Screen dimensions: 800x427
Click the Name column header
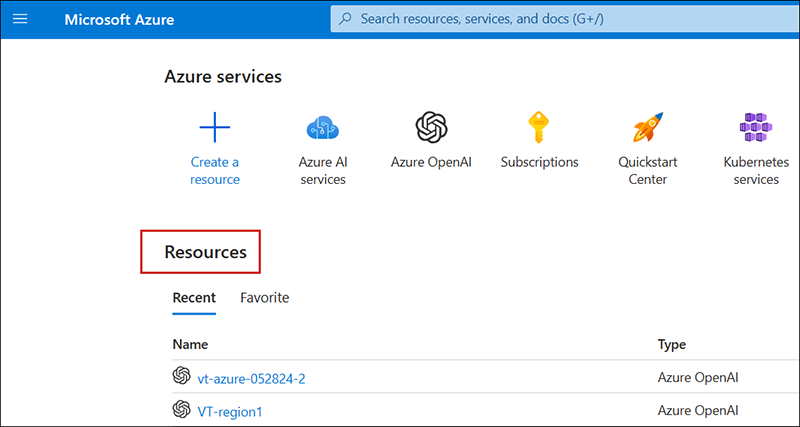tap(190, 344)
